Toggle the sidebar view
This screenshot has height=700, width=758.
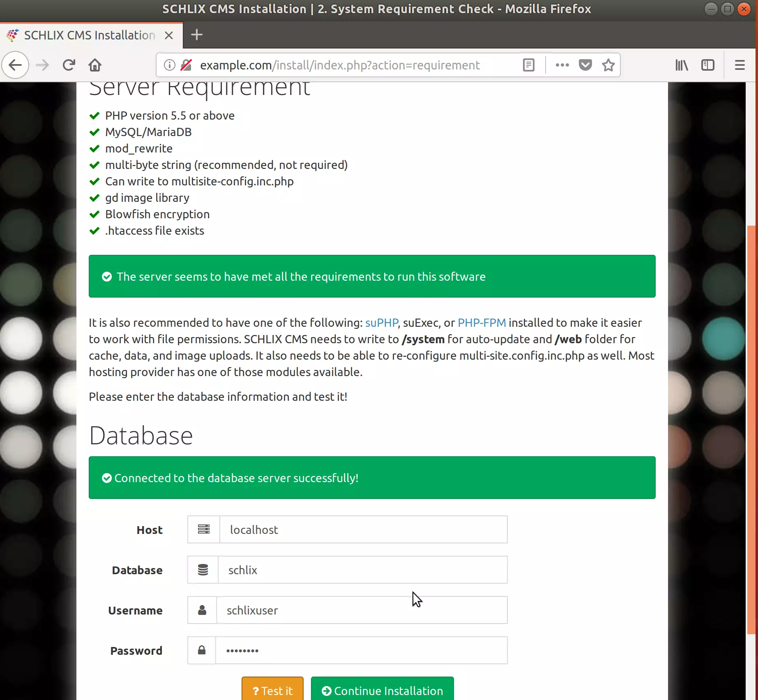point(707,65)
